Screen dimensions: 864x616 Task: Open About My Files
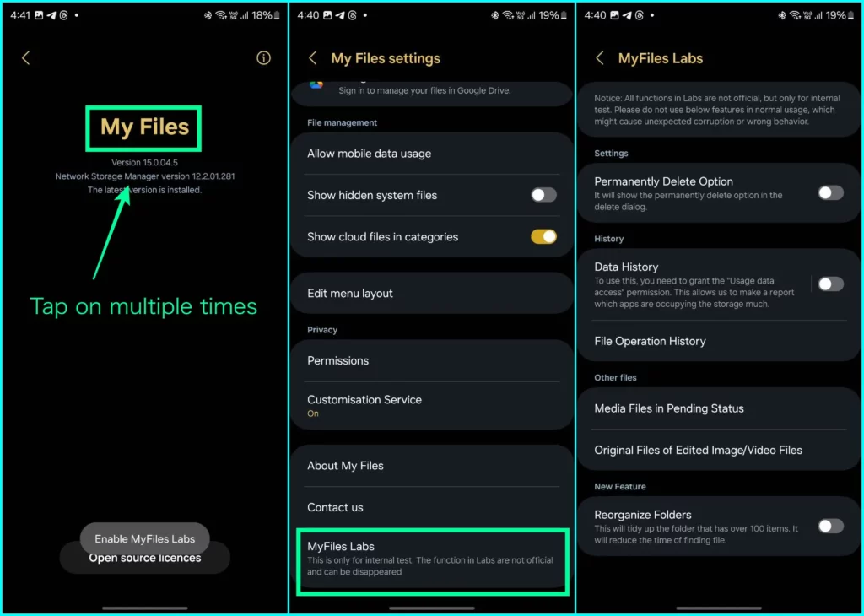(431, 466)
